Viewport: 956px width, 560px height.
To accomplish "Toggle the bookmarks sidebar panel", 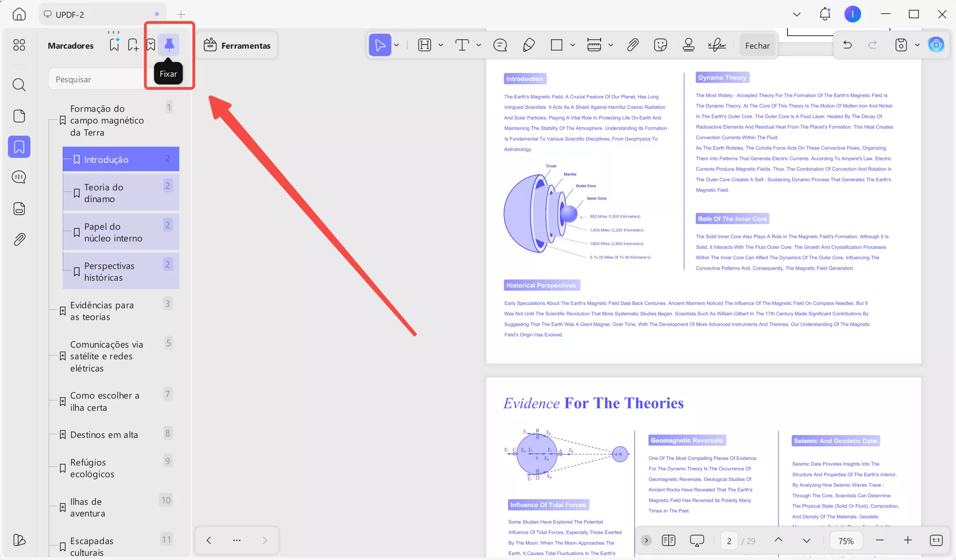I will coord(19,147).
